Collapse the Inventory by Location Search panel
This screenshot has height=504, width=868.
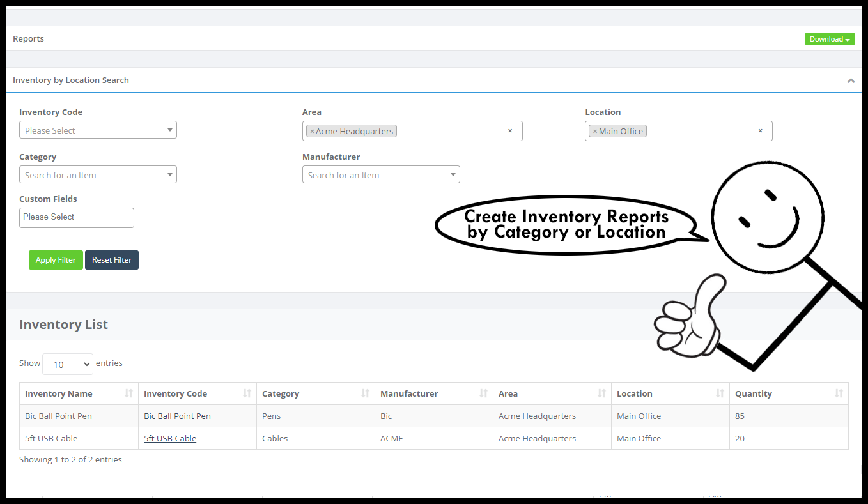pos(851,80)
